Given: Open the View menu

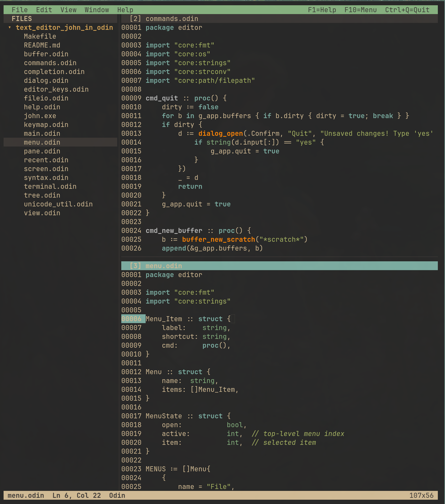Looking at the screenshot, I should 69,10.
